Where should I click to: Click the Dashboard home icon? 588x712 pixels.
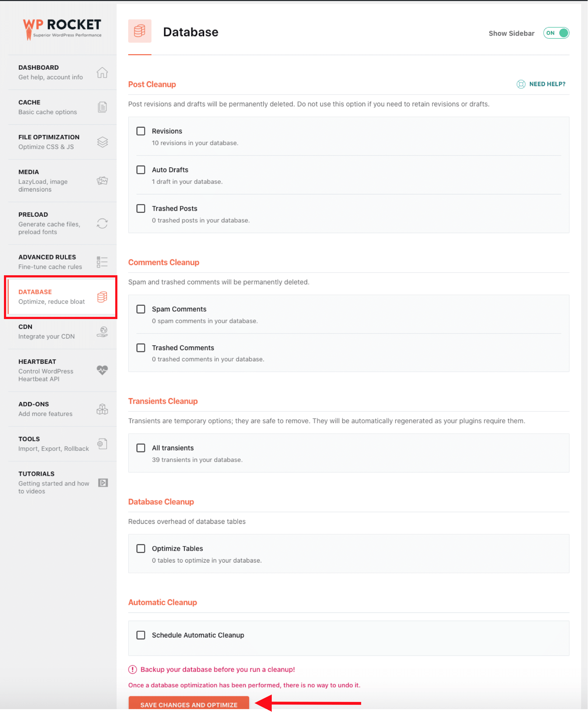102,72
